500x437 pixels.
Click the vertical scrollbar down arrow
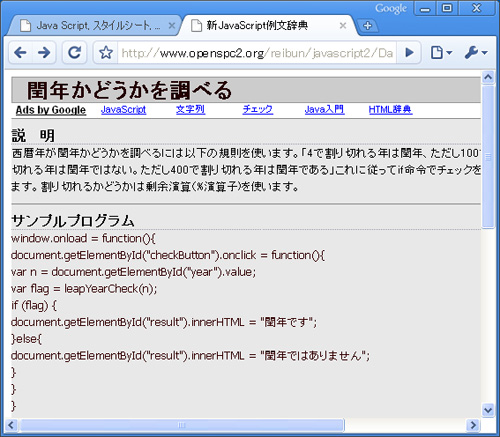pos(488,410)
